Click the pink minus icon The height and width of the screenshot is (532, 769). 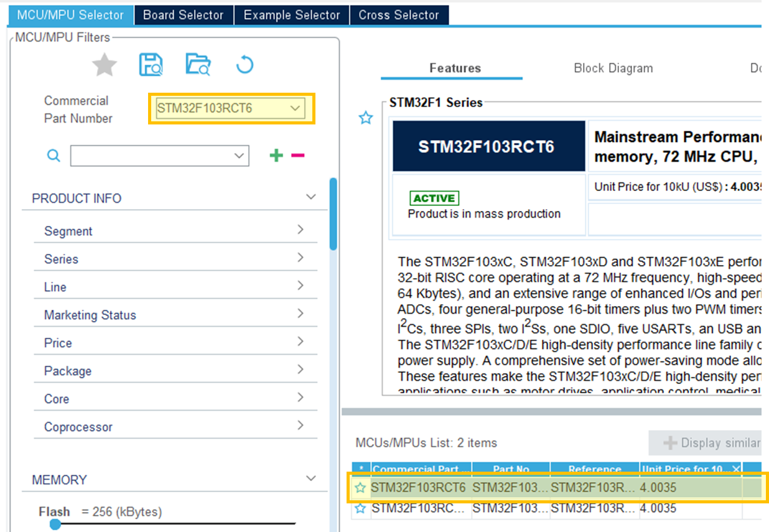coord(298,155)
